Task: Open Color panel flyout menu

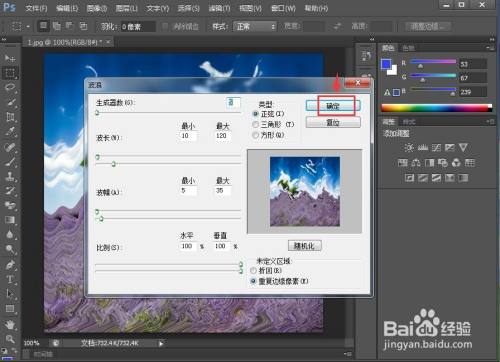Action: tap(490, 48)
